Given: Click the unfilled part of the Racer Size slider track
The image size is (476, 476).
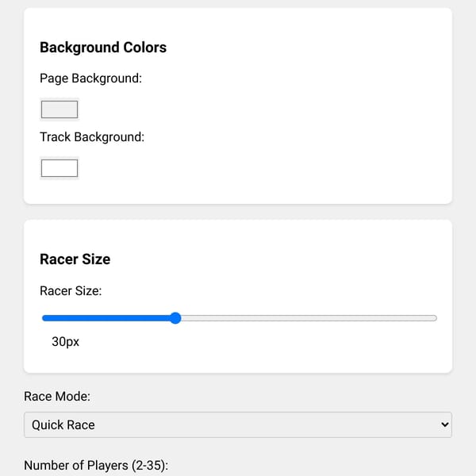Looking at the screenshot, I should pos(309,318).
